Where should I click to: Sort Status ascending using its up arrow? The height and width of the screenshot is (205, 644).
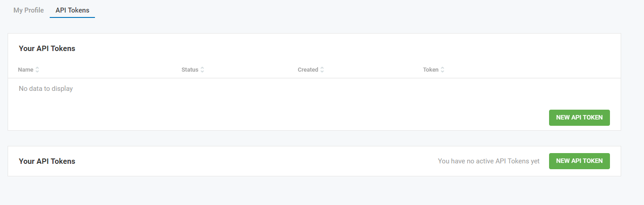click(202, 68)
